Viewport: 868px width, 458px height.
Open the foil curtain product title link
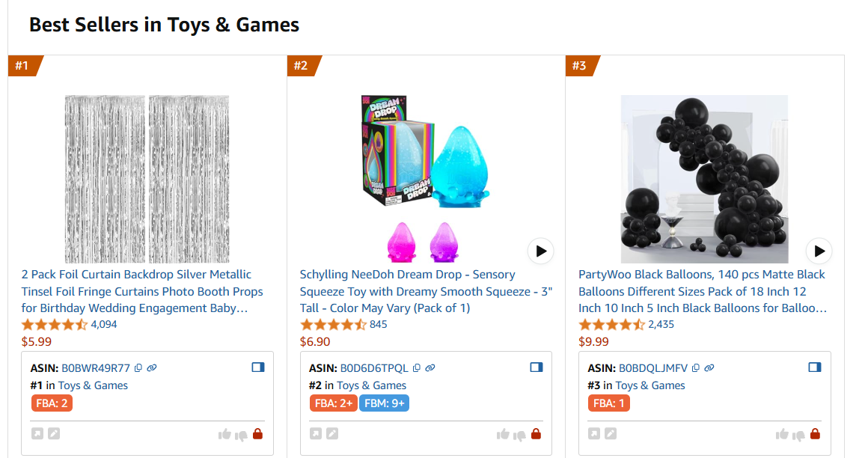141,291
